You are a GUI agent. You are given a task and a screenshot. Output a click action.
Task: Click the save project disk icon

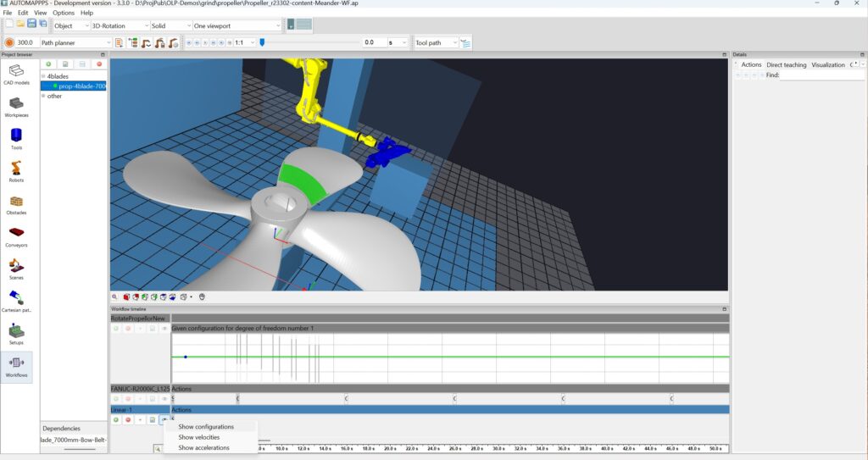coord(31,25)
